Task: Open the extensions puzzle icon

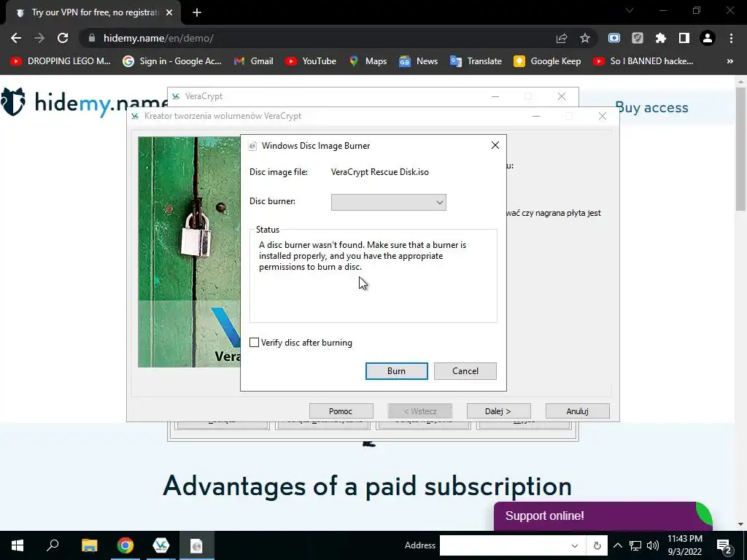Action: [661, 38]
